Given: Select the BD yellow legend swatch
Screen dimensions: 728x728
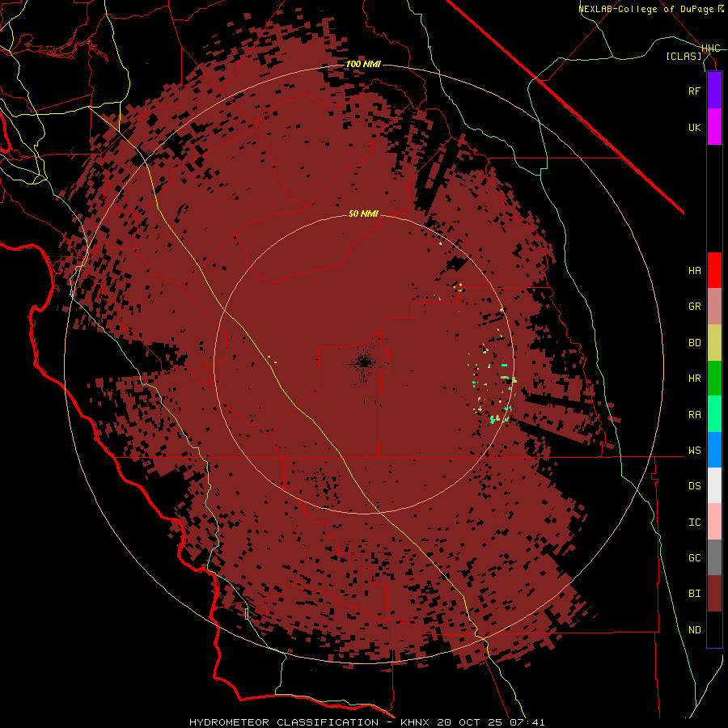Looking at the screenshot, I should pos(714,342).
